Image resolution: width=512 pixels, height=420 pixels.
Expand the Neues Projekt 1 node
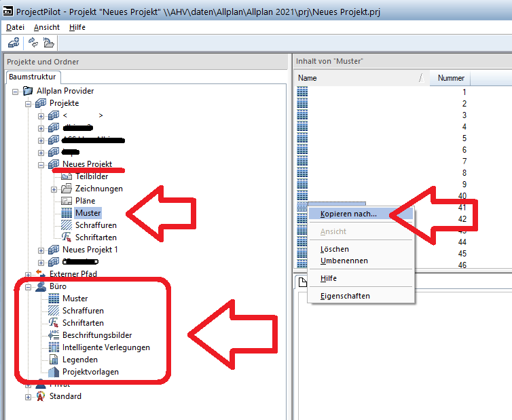(x=41, y=250)
